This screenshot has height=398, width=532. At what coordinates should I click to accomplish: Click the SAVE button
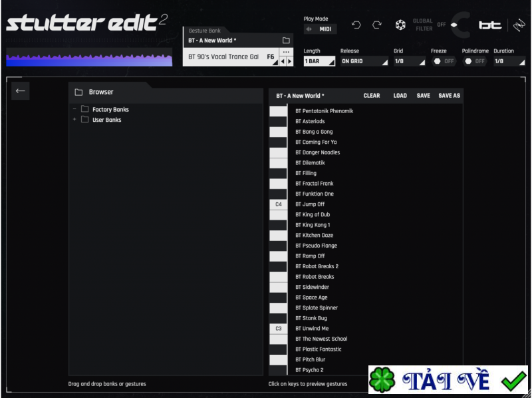point(423,96)
